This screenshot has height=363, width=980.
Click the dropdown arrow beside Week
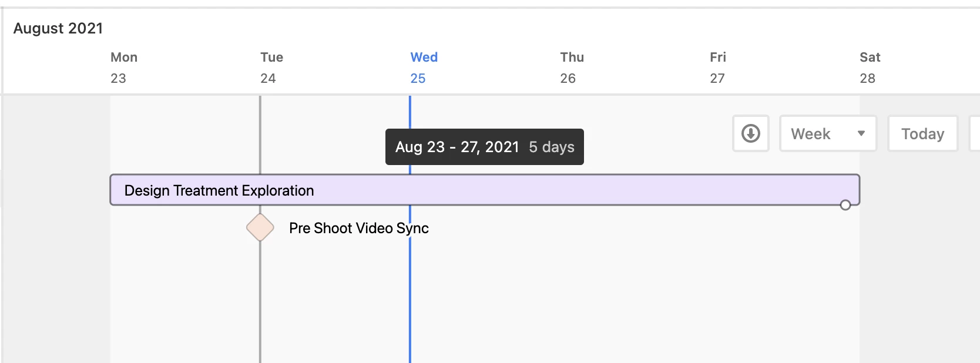861,133
